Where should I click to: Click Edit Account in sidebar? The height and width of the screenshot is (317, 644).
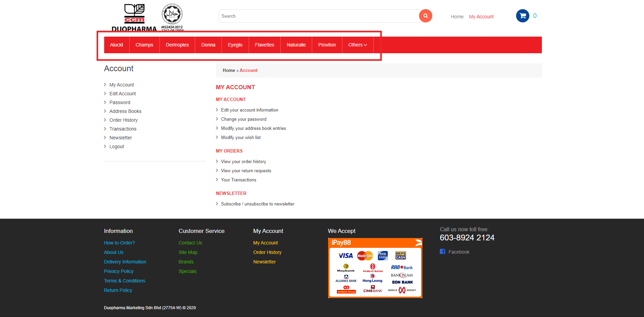pyautogui.click(x=122, y=94)
